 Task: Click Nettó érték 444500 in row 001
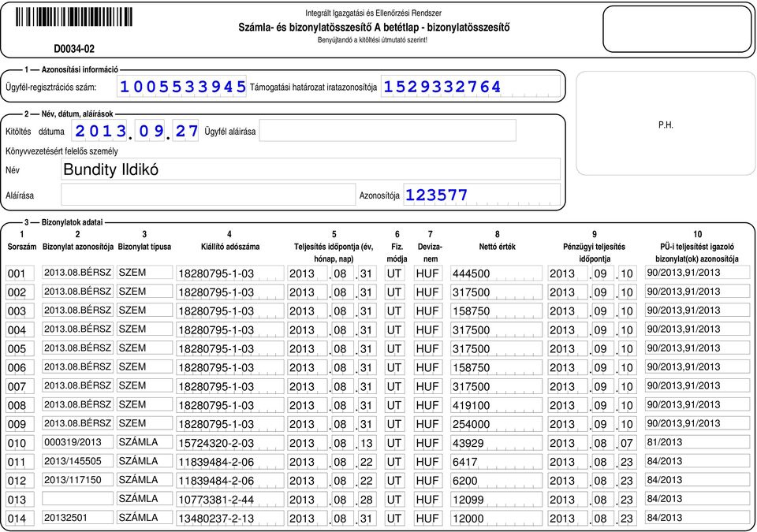(x=496, y=273)
